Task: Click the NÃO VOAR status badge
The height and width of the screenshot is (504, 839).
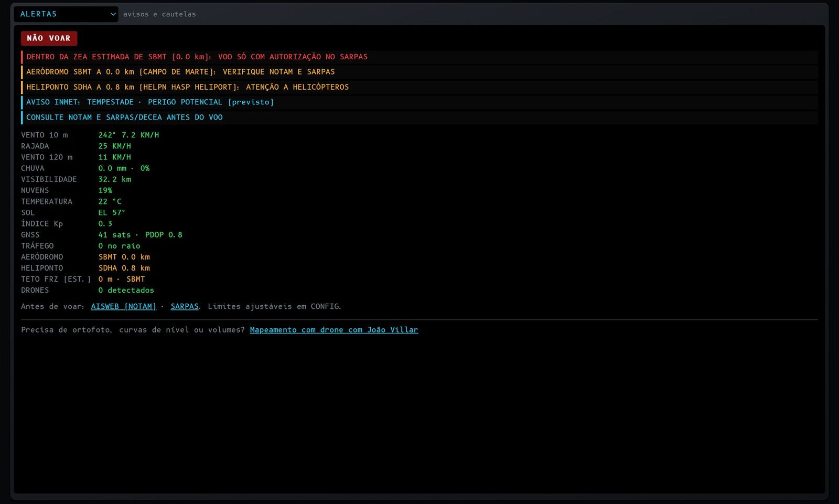Action: [49, 38]
